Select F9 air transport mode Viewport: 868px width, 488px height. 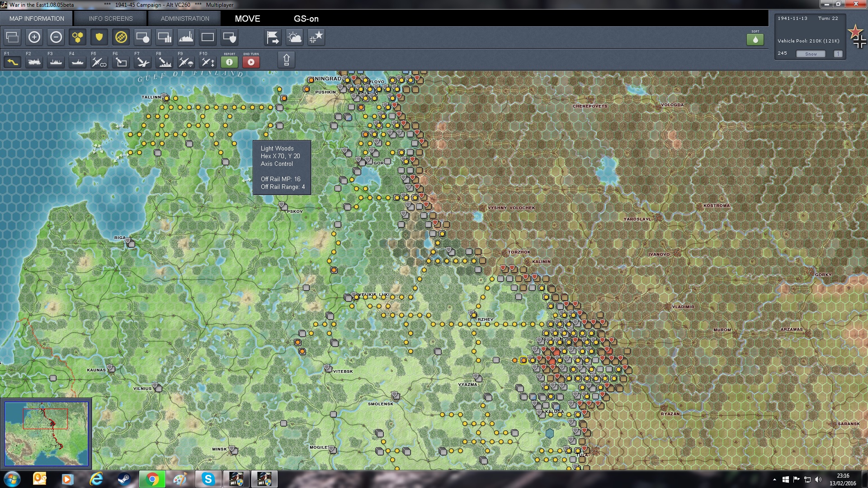pos(186,62)
